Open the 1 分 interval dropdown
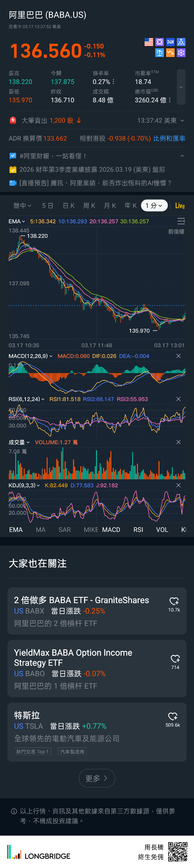The width and height of the screenshot is (194, 868). pyautogui.click(x=154, y=205)
